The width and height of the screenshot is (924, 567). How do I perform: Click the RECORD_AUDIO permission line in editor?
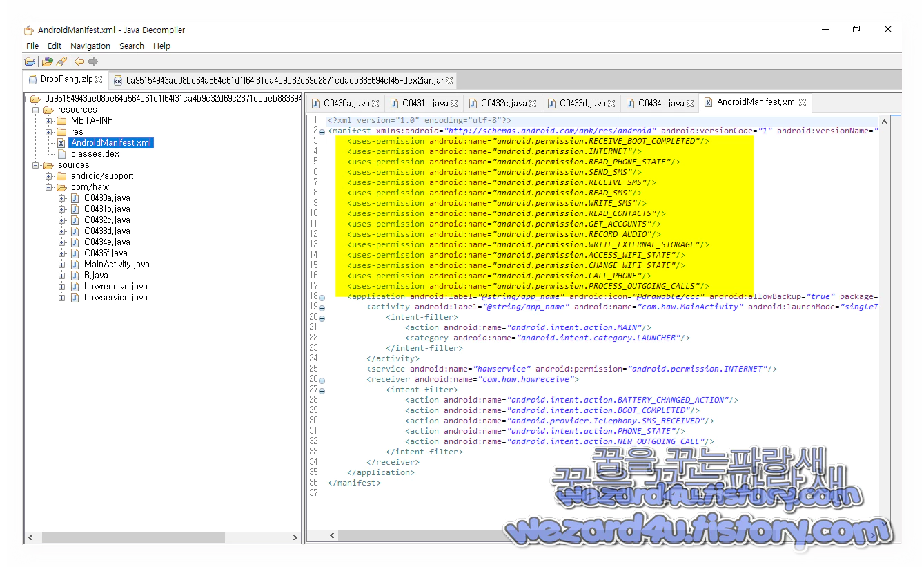pyautogui.click(x=504, y=234)
